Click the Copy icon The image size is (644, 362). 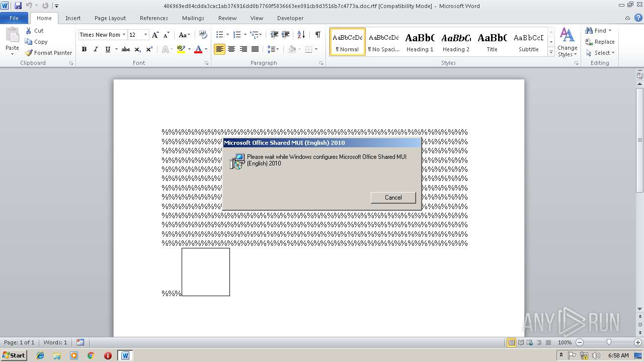[29, 42]
